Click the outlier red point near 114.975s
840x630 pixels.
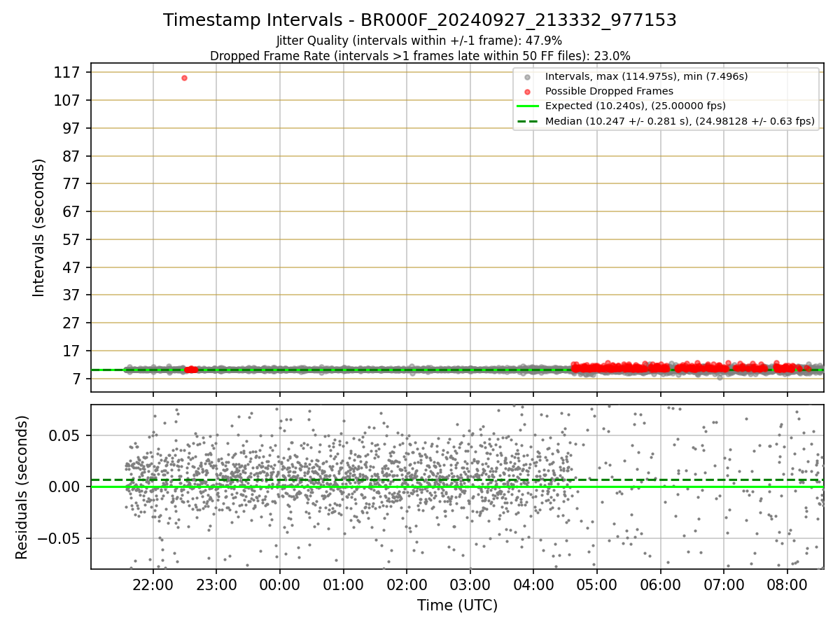pyautogui.click(x=184, y=78)
